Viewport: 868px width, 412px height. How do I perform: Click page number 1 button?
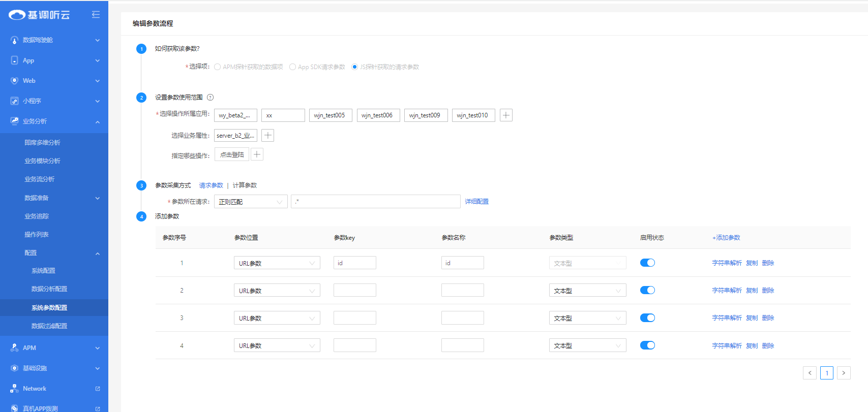pos(827,373)
